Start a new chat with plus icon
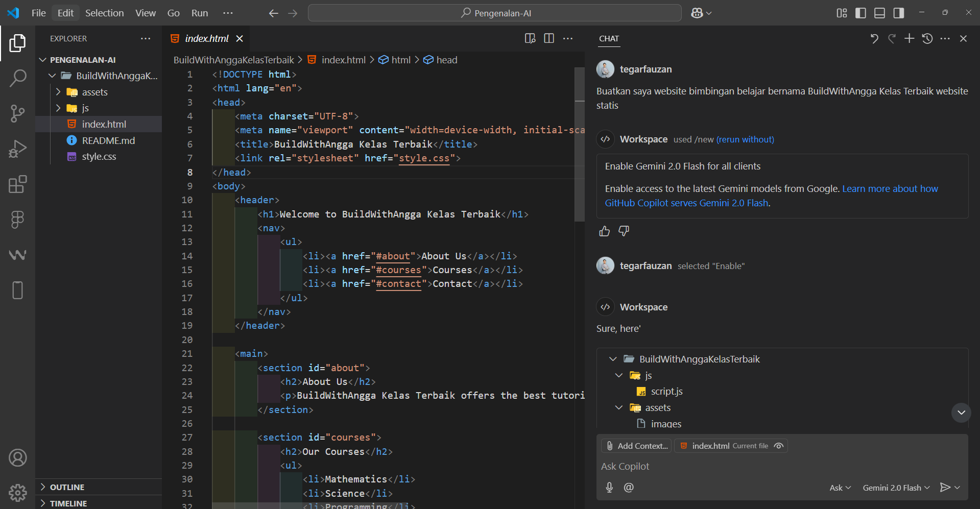The height and width of the screenshot is (509, 980). coord(910,38)
